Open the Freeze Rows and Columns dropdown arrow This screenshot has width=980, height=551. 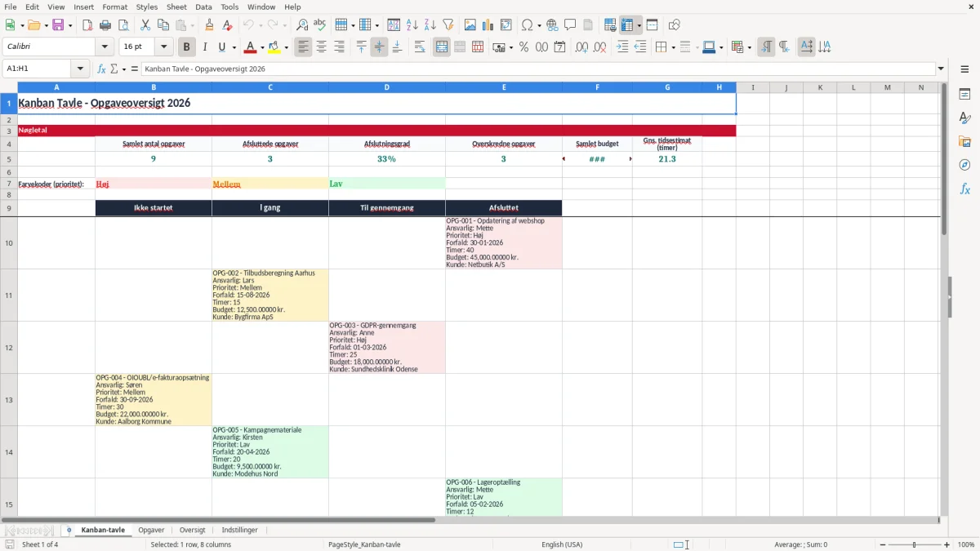(x=639, y=25)
